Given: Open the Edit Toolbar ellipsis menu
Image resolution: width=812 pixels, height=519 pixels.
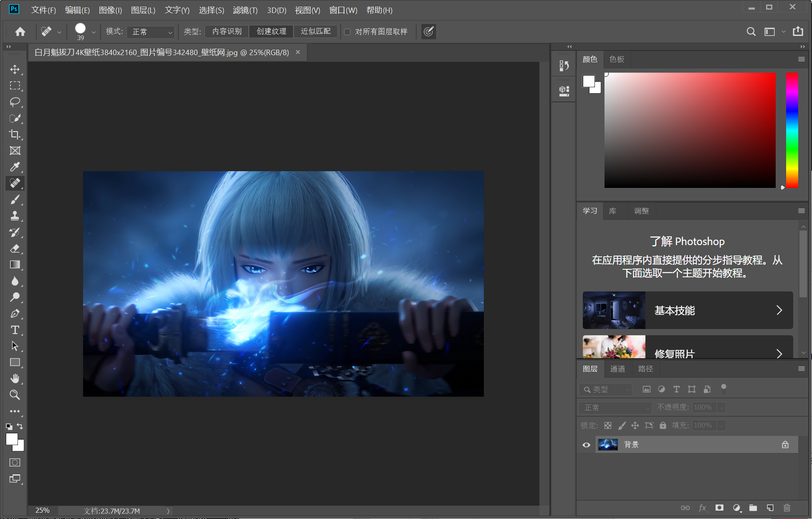Looking at the screenshot, I should click(x=15, y=411).
